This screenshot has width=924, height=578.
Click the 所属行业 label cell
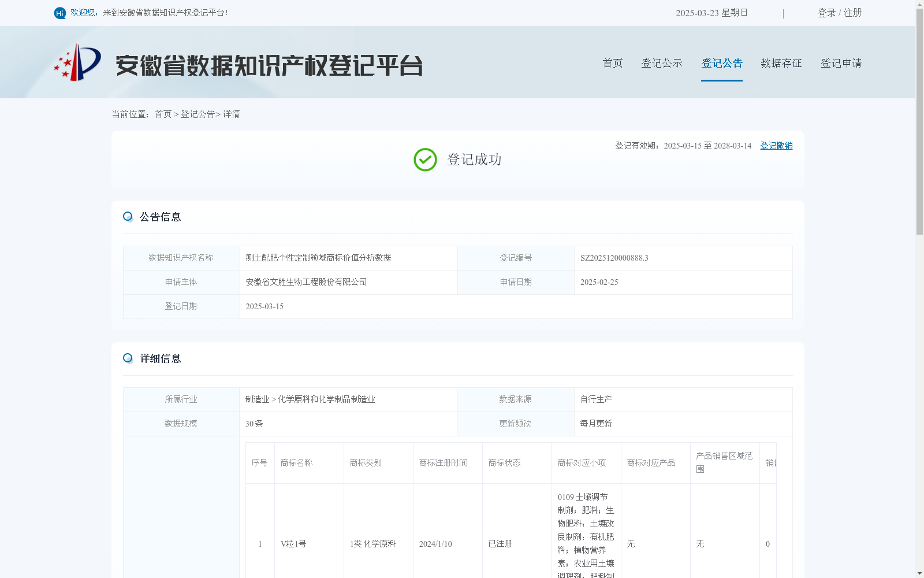(x=181, y=399)
